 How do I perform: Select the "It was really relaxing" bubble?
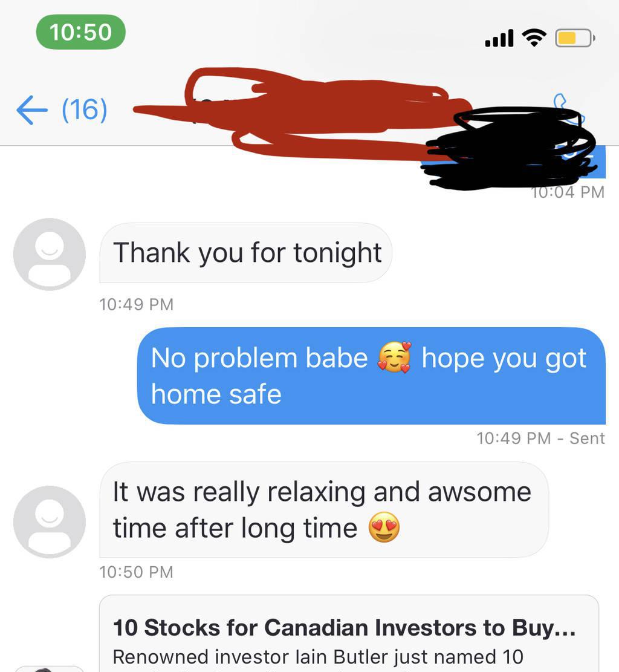coord(324,509)
